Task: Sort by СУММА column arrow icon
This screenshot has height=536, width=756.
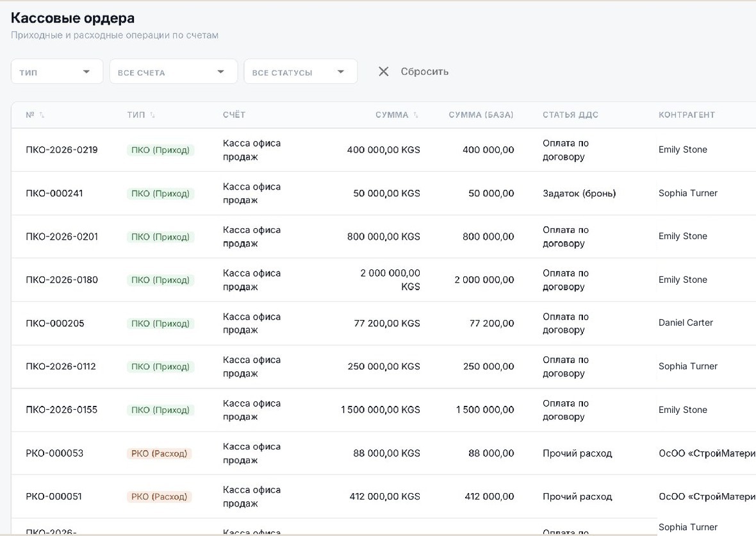Action: coord(416,115)
